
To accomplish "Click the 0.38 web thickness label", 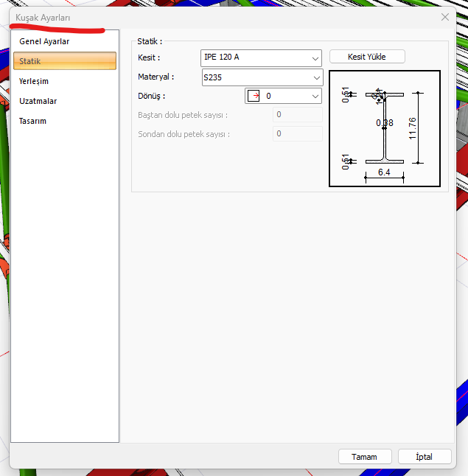I will pyautogui.click(x=384, y=123).
